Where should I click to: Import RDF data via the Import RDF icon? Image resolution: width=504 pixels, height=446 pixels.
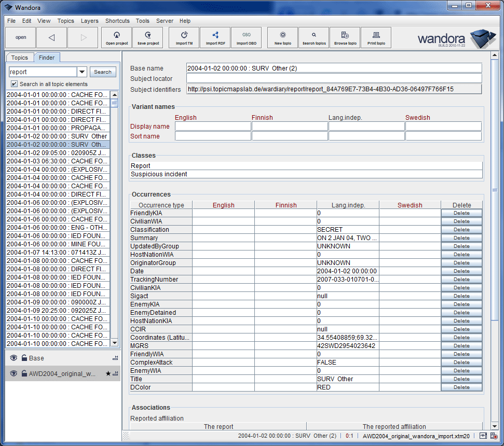pos(215,37)
